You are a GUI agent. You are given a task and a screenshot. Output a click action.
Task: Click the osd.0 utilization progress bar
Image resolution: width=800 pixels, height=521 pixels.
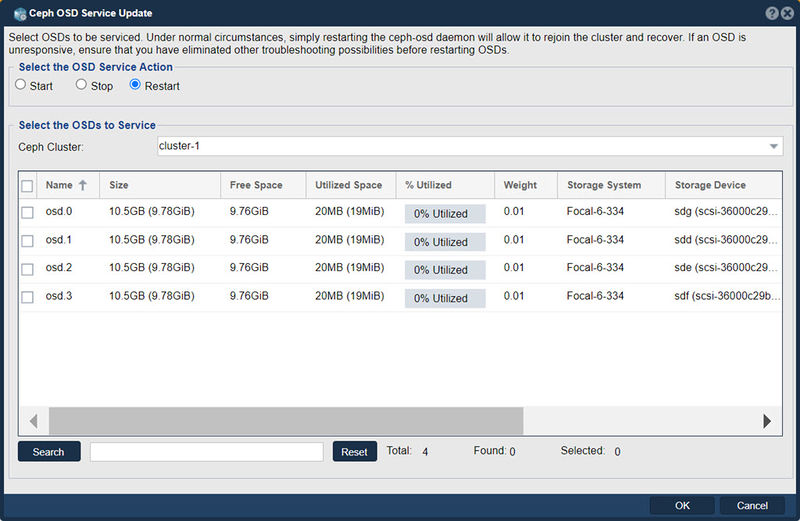445,214
